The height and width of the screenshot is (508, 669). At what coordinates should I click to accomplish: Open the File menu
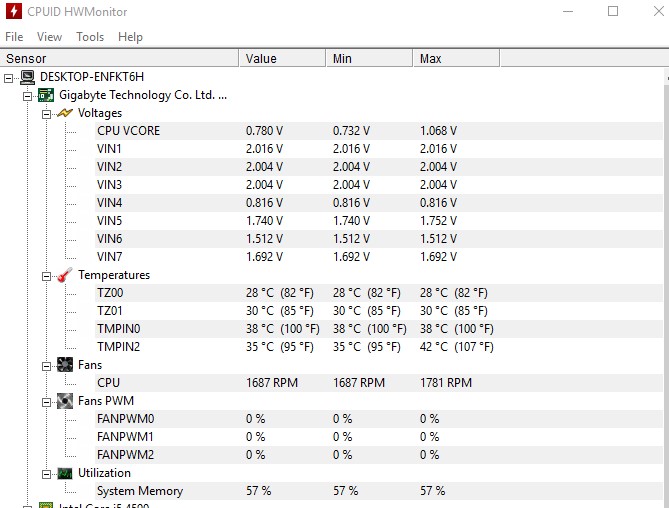14,37
